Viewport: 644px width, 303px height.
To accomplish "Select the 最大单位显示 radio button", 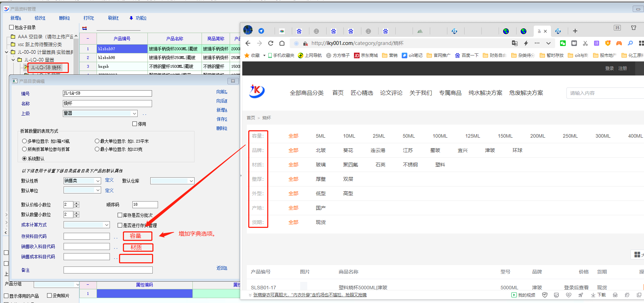I will [97, 141].
